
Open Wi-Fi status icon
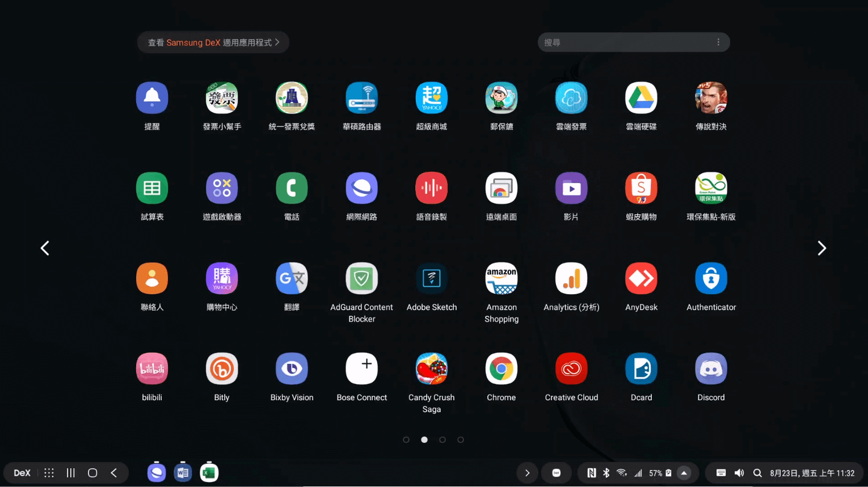point(622,473)
